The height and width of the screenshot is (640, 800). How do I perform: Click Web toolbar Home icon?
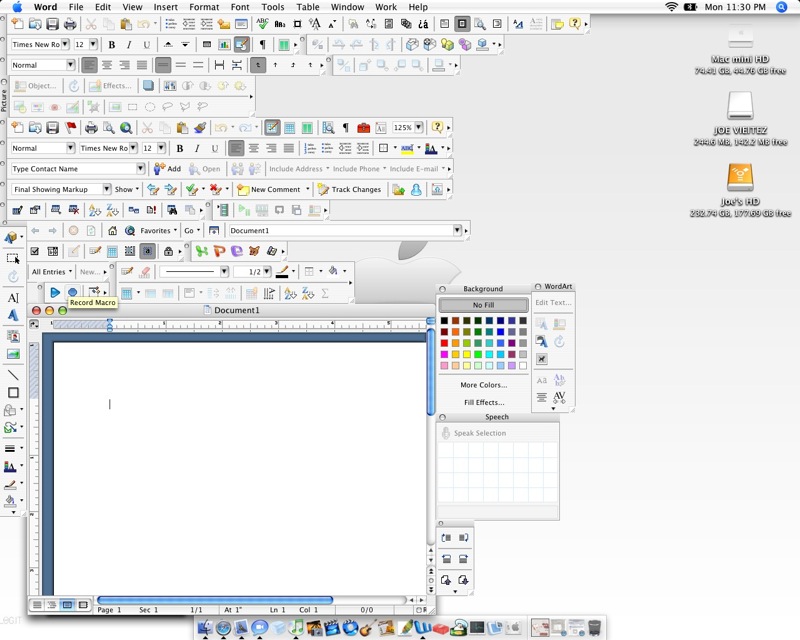click(112, 231)
